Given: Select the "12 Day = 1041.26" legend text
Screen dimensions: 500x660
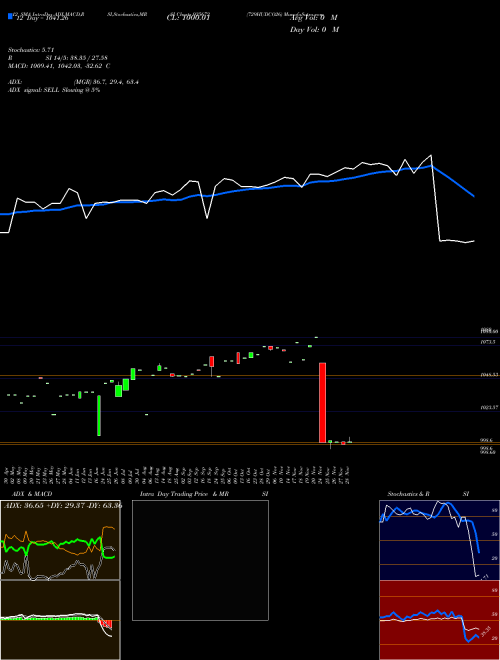Looking at the screenshot, I should coord(42,18).
